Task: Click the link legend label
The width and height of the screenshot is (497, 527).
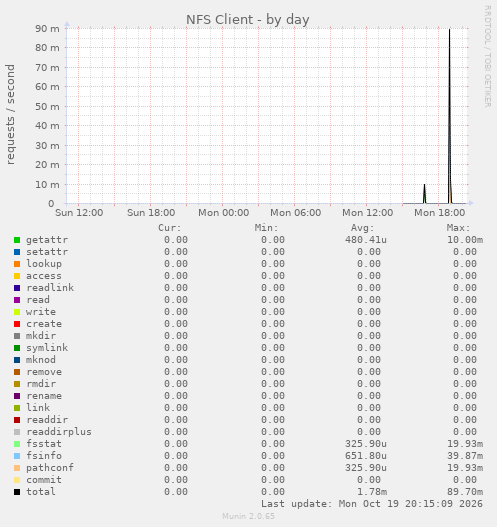Action: coord(38,408)
